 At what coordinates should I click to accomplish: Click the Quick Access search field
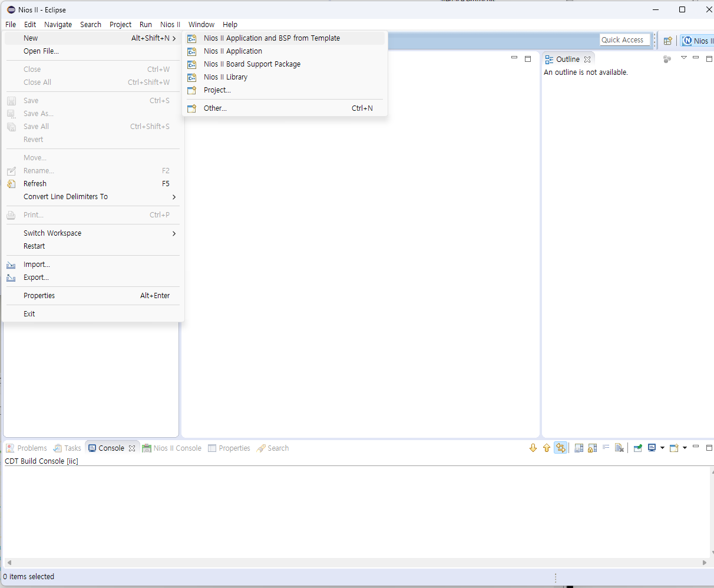[625, 40]
